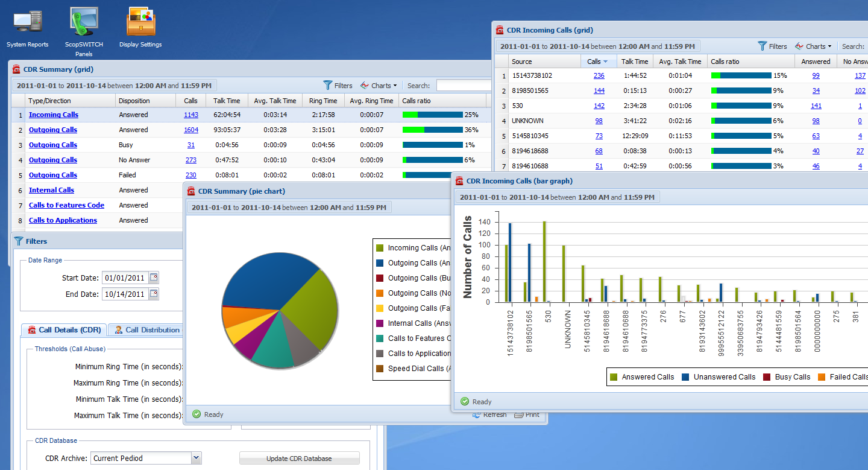
Task: Open Outgoing Calls link in the Failed row
Action: tap(53, 175)
